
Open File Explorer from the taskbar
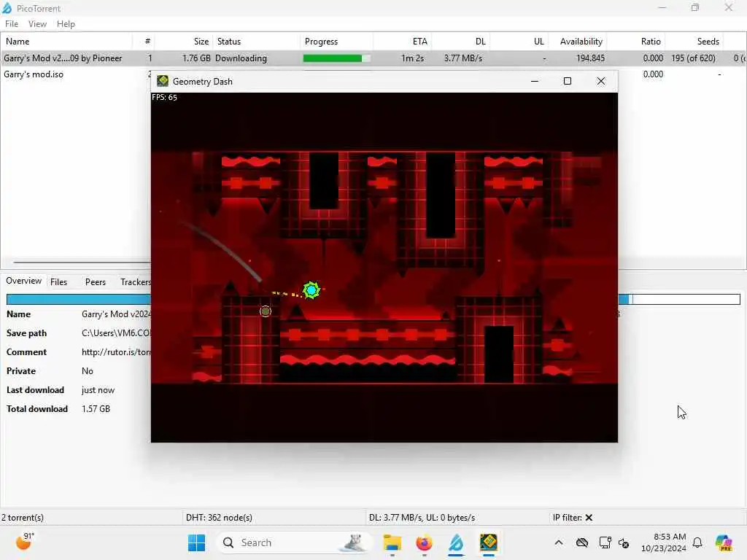pos(392,542)
